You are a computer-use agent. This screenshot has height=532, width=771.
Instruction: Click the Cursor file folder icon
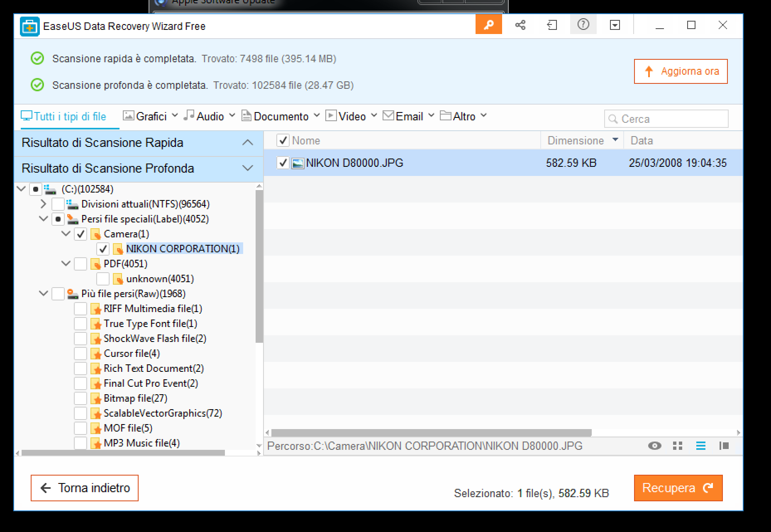point(95,354)
